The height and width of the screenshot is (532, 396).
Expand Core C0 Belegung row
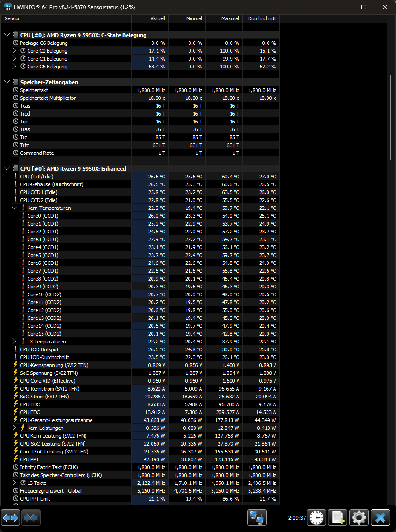click(x=14, y=50)
